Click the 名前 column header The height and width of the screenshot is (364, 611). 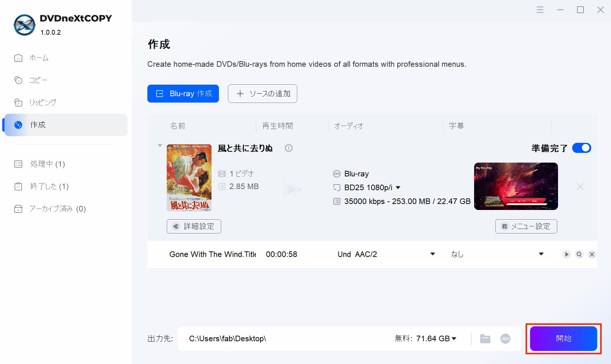coord(178,126)
